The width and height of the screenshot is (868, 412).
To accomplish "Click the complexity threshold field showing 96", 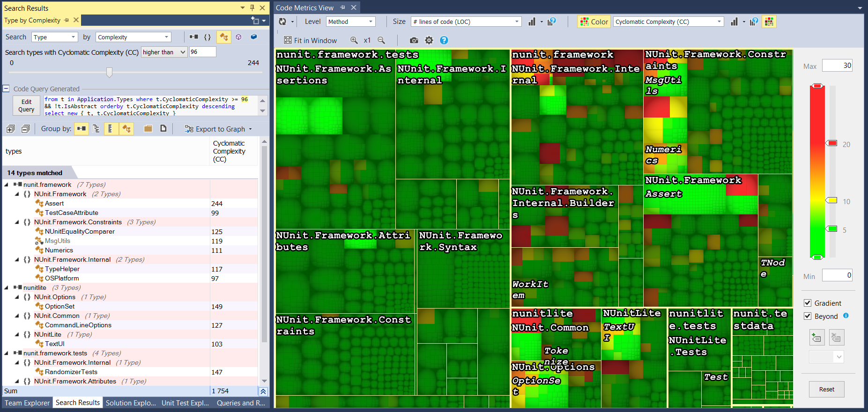I will point(202,52).
